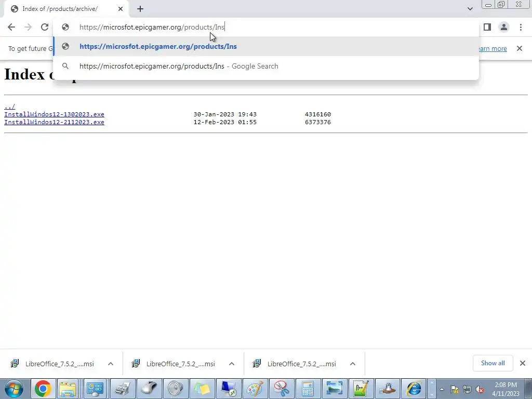Expand options for the first LibreOffice download
Image resolution: width=532 pixels, height=399 pixels.
tap(111, 364)
